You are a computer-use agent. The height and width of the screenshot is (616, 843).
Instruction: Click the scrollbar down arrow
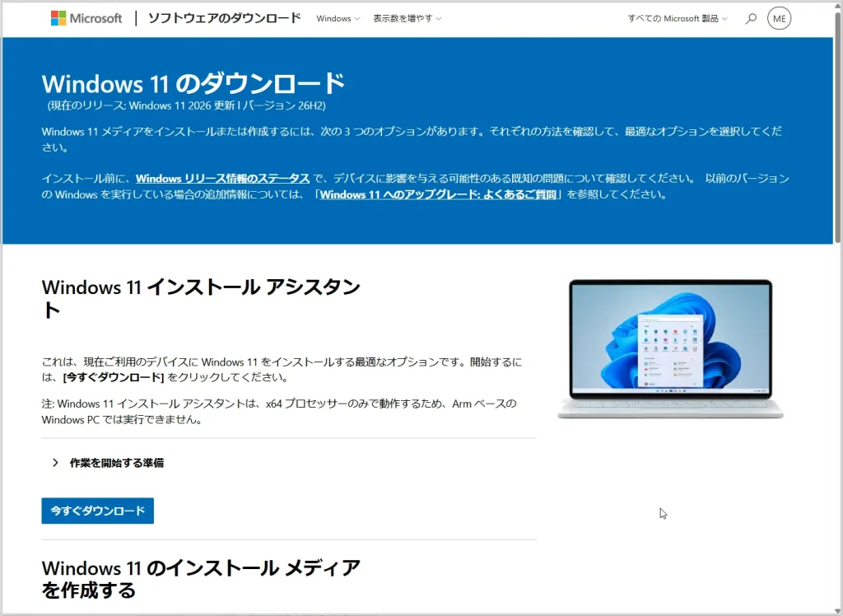pyautogui.click(x=837, y=611)
